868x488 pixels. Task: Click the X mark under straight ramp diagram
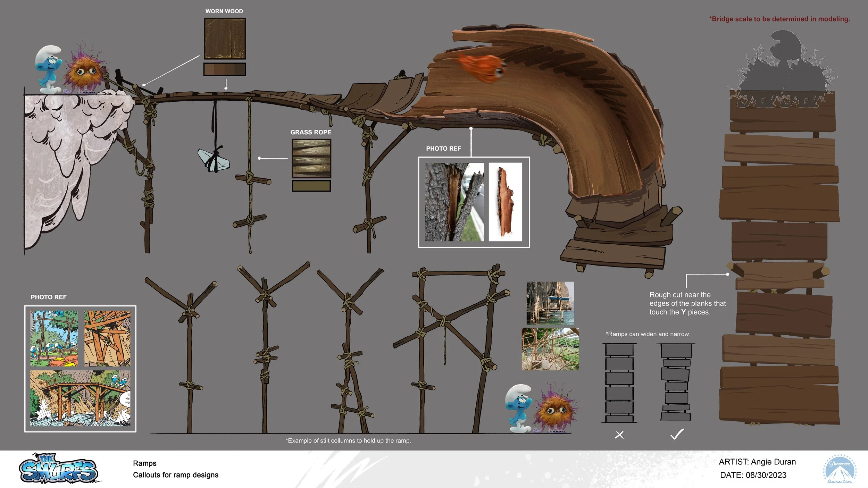point(619,435)
